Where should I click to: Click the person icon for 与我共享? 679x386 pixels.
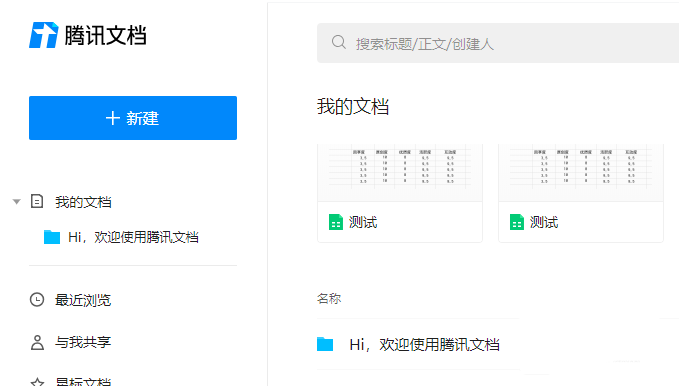37,342
